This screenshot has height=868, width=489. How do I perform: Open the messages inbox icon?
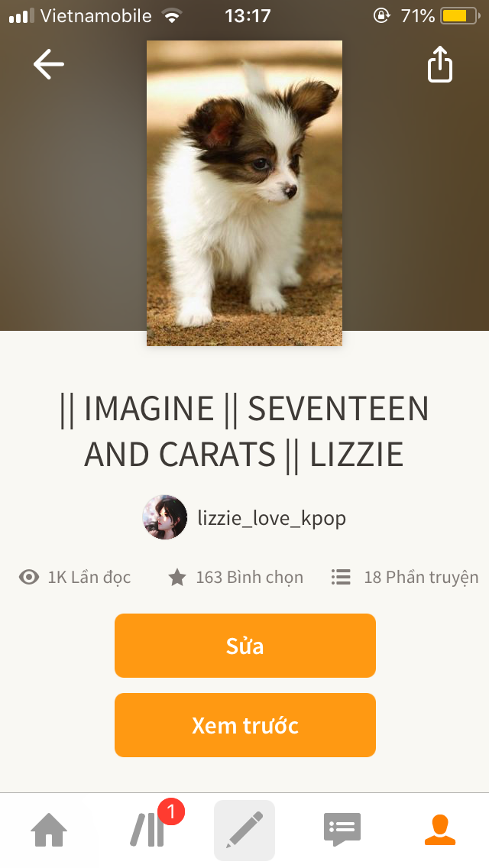coord(342,830)
